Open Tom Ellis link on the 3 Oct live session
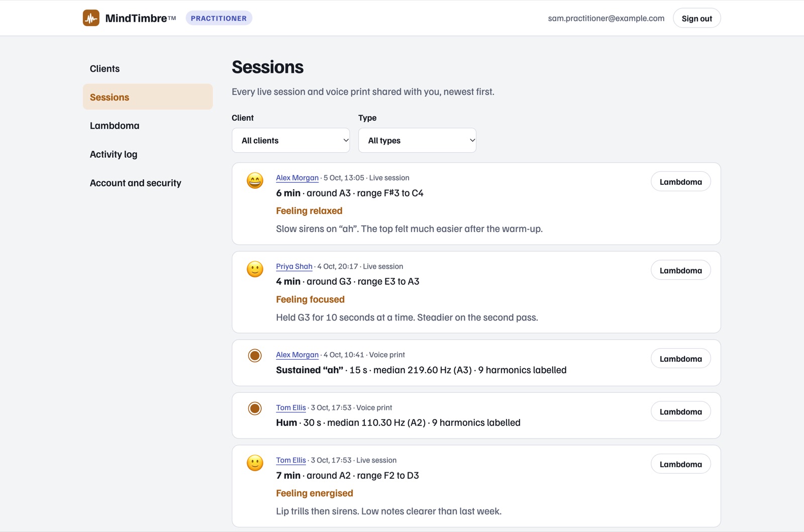This screenshot has height=532, width=804. point(291,460)
